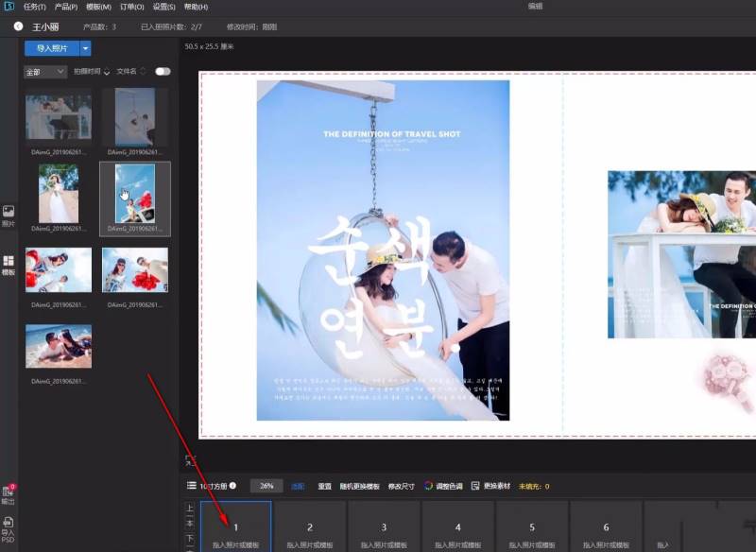Expand the 导入照片 dropdown arrow
This screenshot has width=756, height=552.
[x=85, y=48]
